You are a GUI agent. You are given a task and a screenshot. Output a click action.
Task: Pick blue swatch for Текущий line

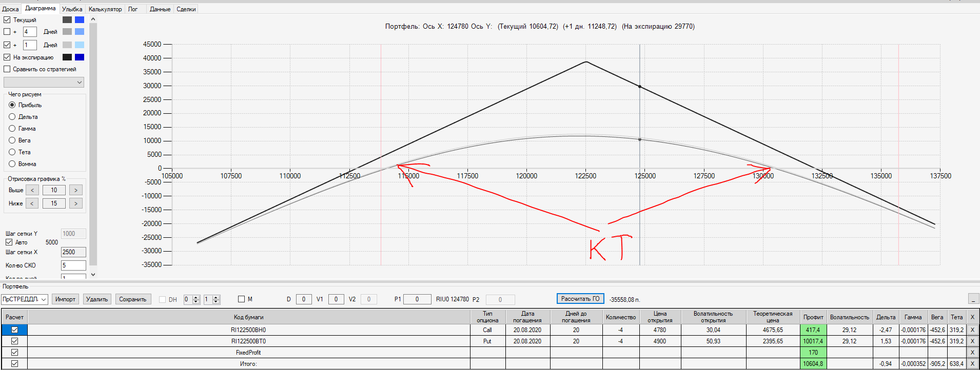[x=80, y=20]
